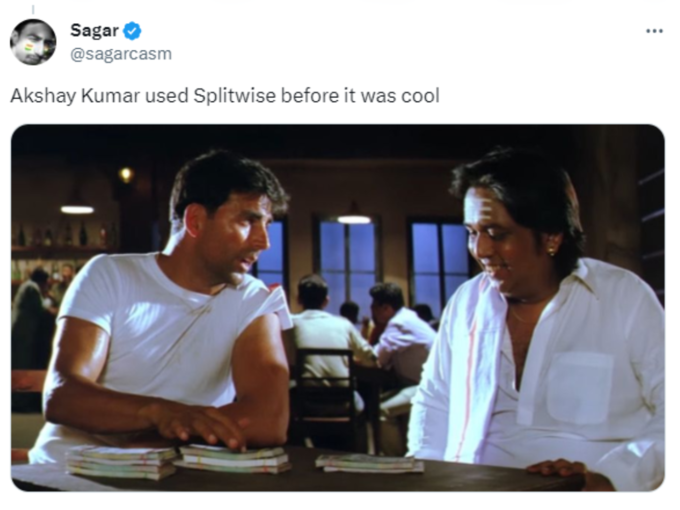Click the glowing wall bulb at upper left
The height and width of the screenshot is (510, 680).
126,175
